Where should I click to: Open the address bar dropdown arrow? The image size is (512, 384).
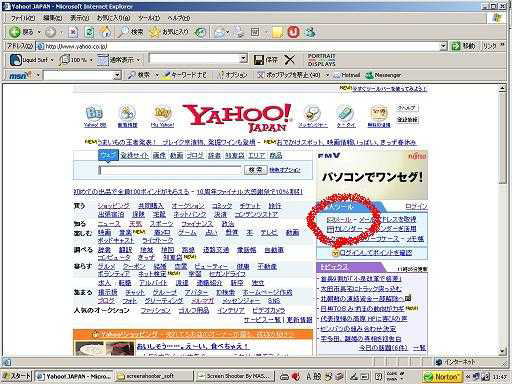pyautogui.click(x=443, y=46)
